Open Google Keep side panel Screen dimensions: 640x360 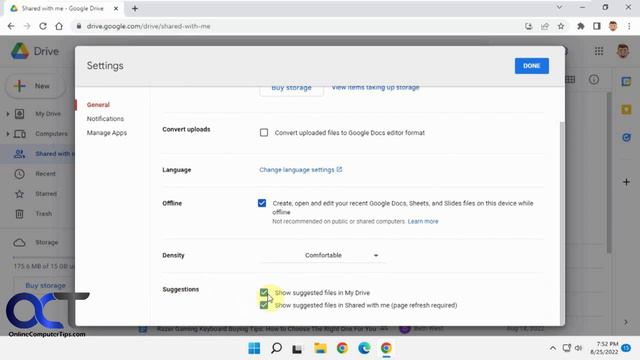(626, 109)
